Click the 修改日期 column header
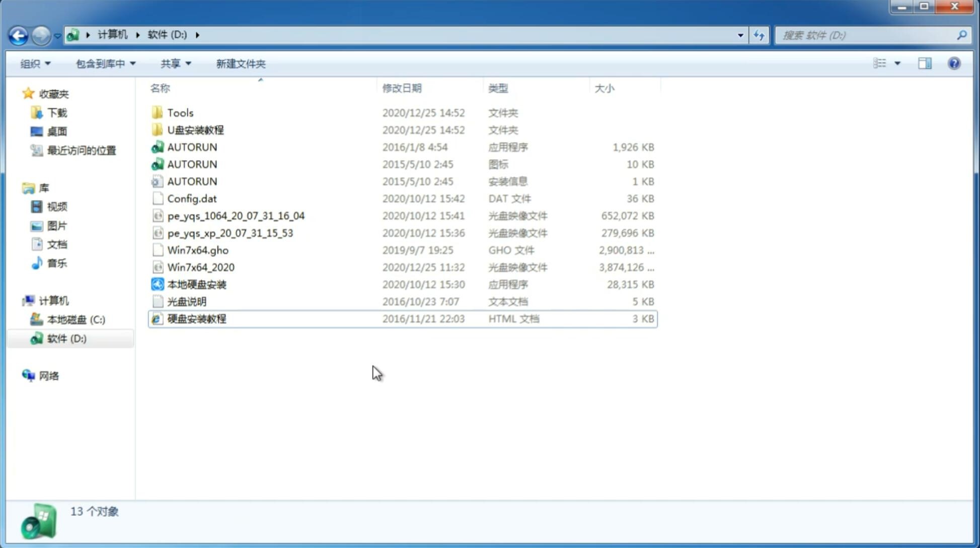Image resolution: width=980 pixels, height=548 pixels. point(401,88)
